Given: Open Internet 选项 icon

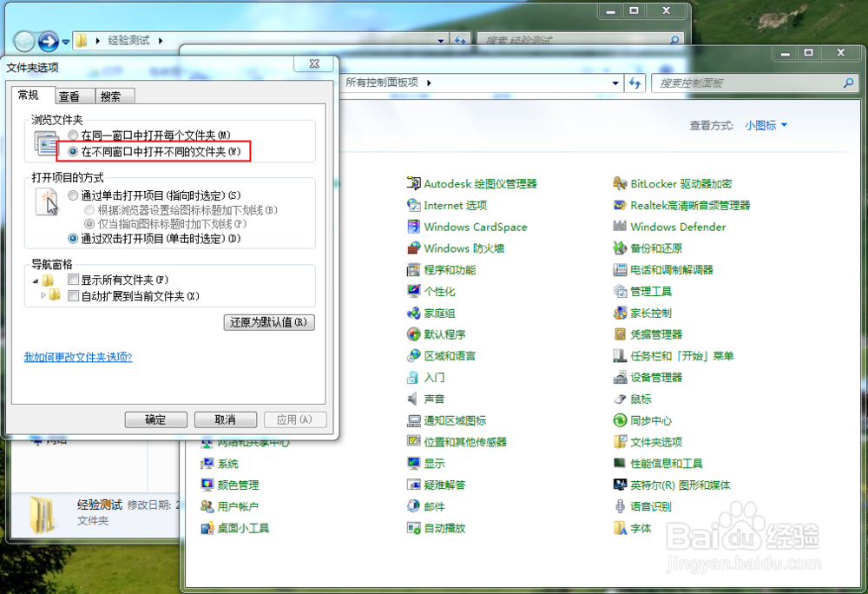Looking at the screenshot, I should pyautogui.click(x=413, y=205).
